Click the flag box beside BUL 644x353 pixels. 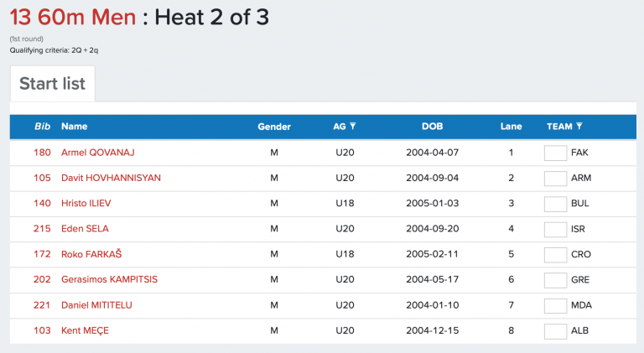tap(555, 204)
